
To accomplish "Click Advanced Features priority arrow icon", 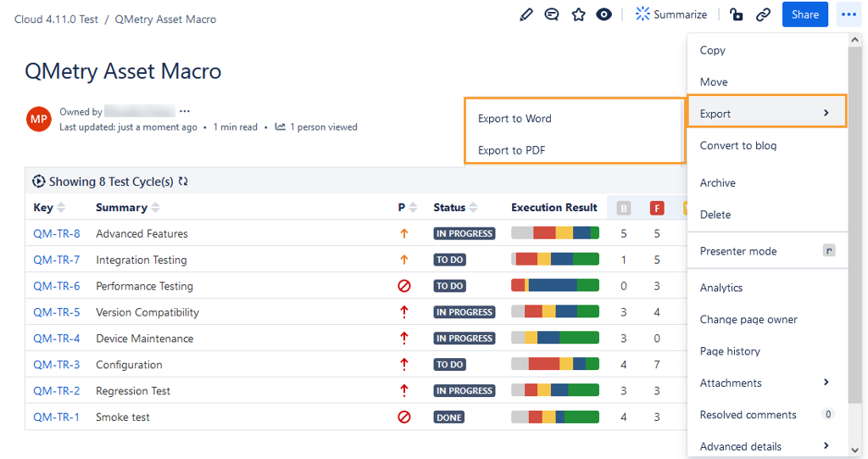I will point(404,233).
